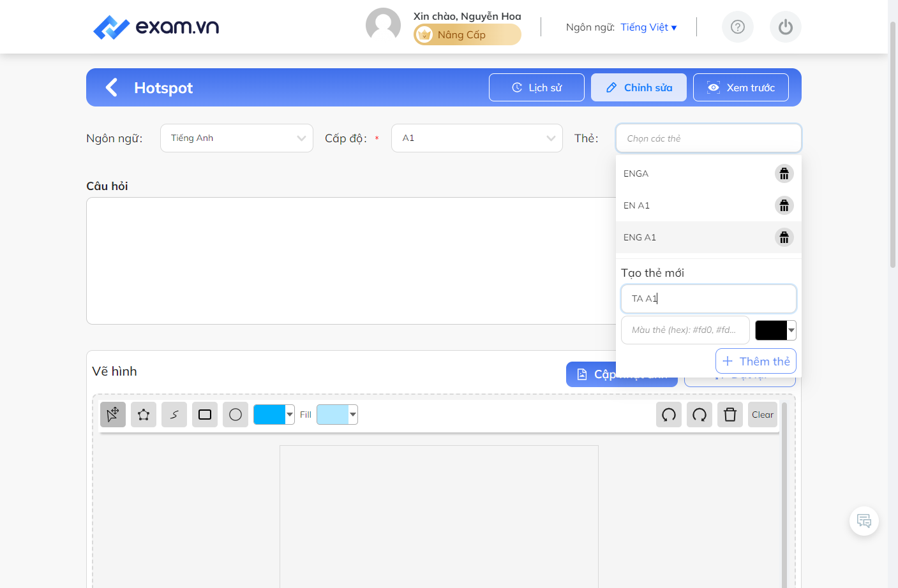The image size is (898, 588).
Task: Open the Tiếng Việt language dropdown
Action: click(x=648, y=27)
